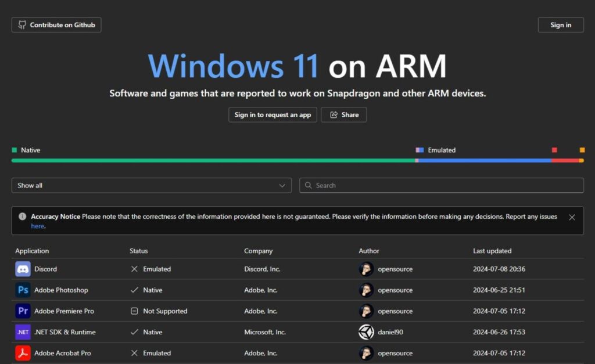The height and width of the screenshot is (364, 595).
Task: Click the Adobe Acrobat Pro icon
Action: tap(23, 352)
